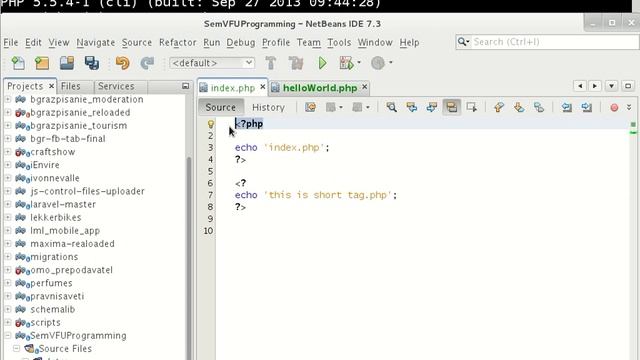
Task: Open the Tools menu
Action: (339, 42)
